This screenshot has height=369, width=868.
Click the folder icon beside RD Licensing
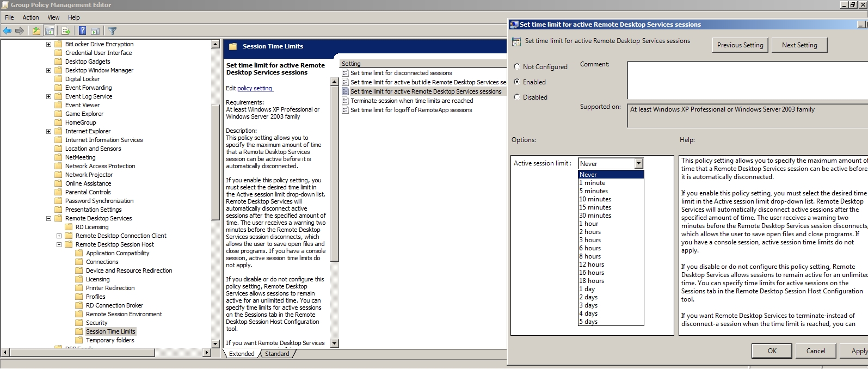click(69, 227)
